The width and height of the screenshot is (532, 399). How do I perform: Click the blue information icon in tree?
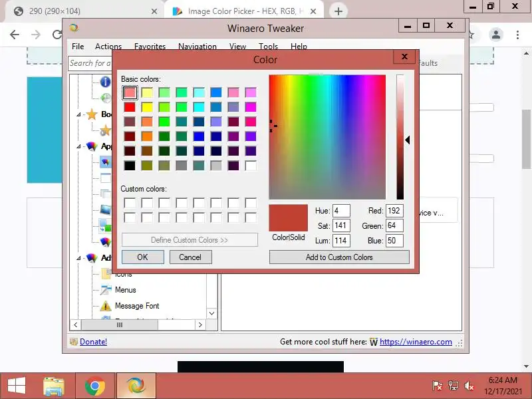[x=105, y=82]
